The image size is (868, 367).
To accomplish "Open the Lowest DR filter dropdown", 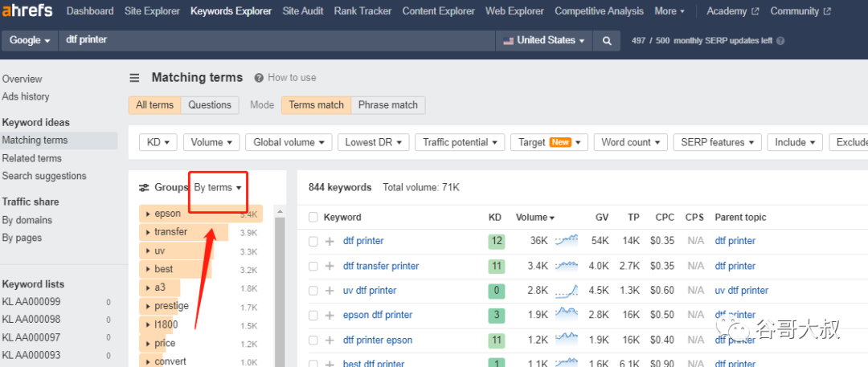I will click(373, 142).
